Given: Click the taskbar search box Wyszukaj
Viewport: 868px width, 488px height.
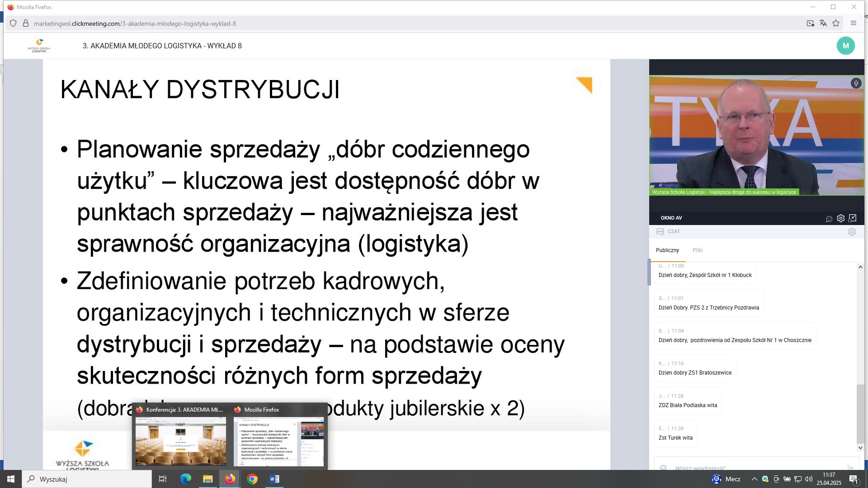Looking at the screenshot, I should pyautogui.click(x=87, y=479).
